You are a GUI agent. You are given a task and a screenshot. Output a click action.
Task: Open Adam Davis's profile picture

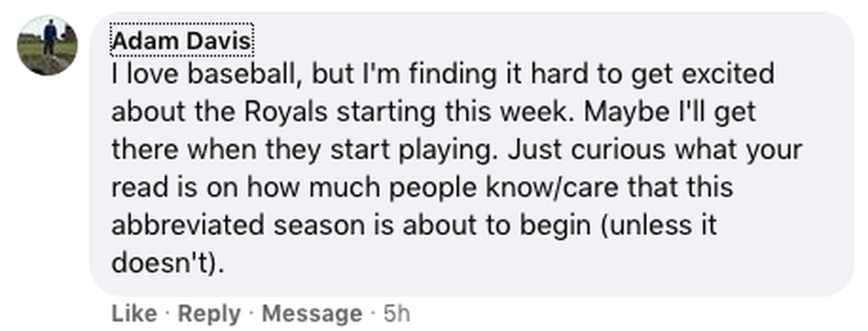[47, 46]
